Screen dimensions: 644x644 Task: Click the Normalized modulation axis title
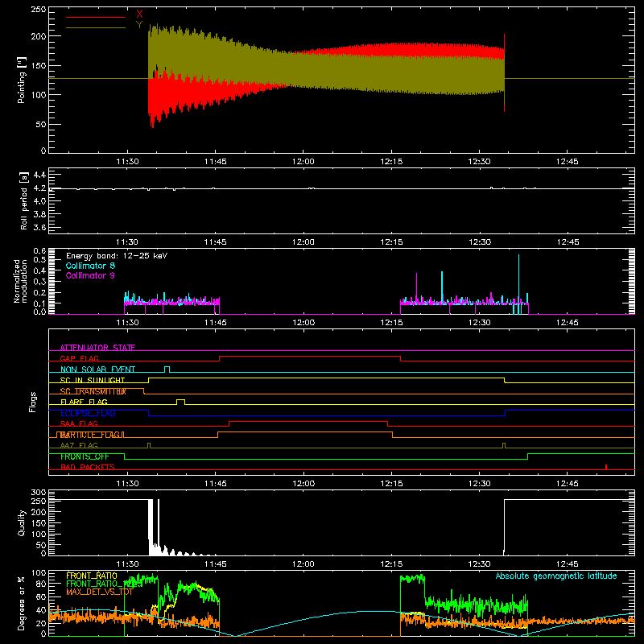coord(20,281)
